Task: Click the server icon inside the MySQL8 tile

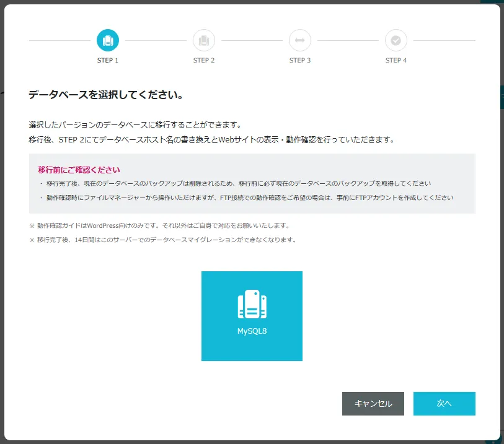Action: [252, 305]
